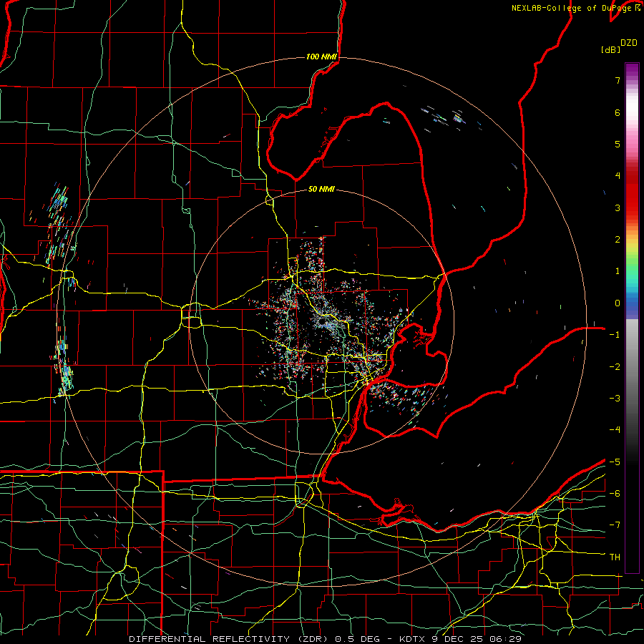Select the positive 2 dB scale label
The height and width of the screenshot is (644, 644).
pos(618,240)
